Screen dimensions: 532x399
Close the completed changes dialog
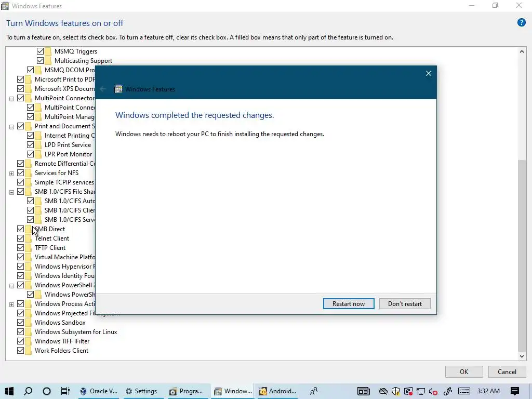(x=429, y=73)
